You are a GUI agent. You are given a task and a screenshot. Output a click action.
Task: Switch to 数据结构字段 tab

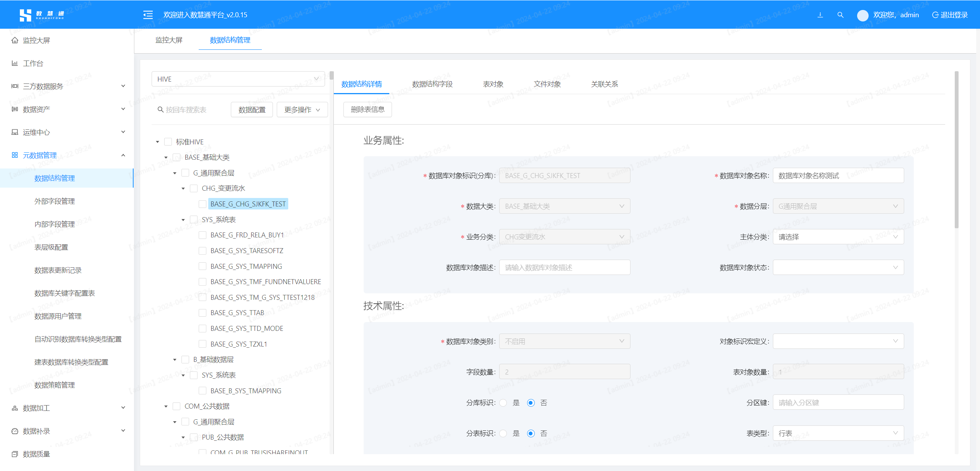pos(432,84)
